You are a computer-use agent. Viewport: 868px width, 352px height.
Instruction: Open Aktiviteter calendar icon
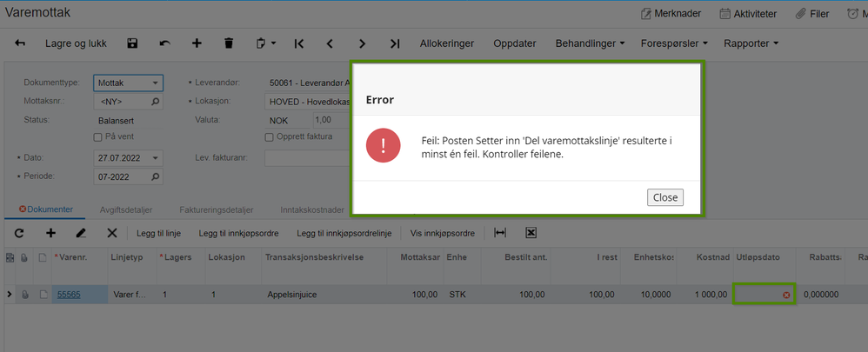coord(724,14)
